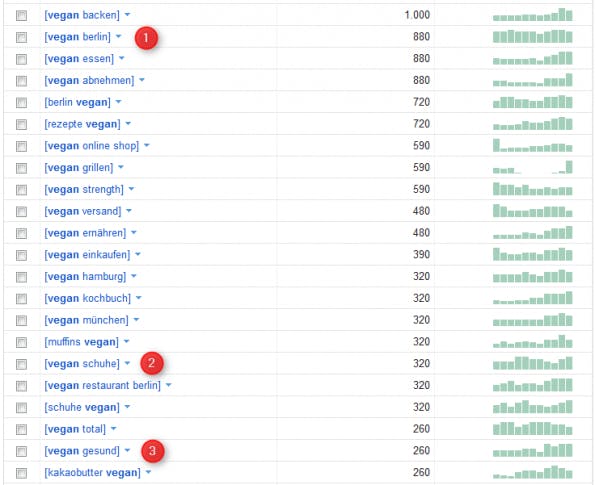Viewport: 595px width, 485px height.
Task: Check the box beside [rezepte vegan]
Action: pos(21,124)
